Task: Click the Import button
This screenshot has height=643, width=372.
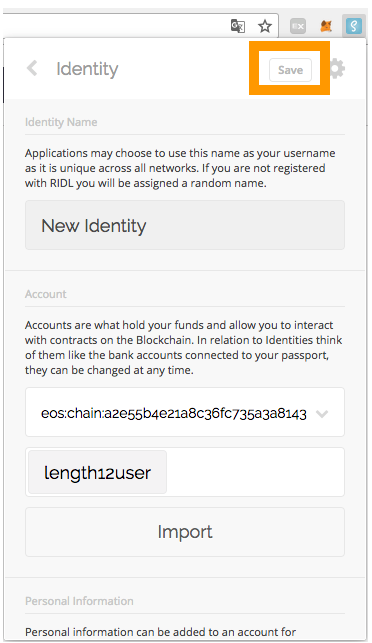Action: (x=185, y=532)
